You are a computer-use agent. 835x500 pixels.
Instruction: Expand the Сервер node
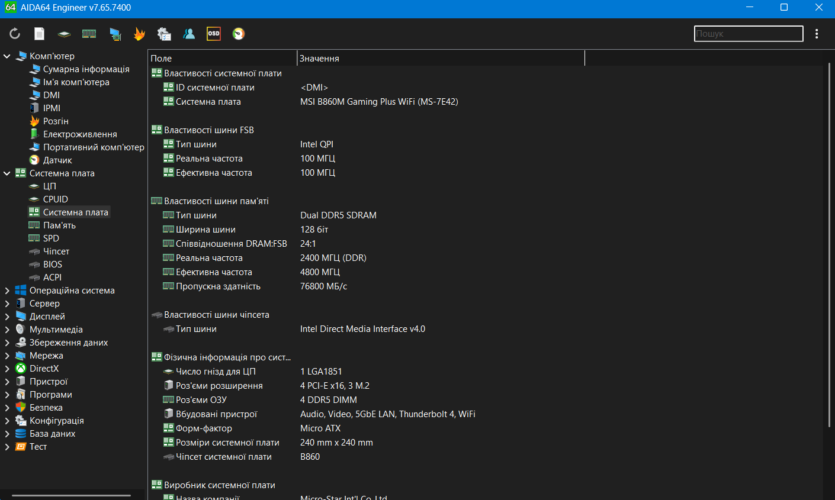click(7, 304)
